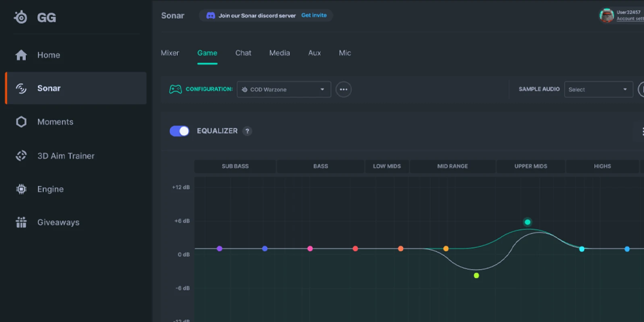Switch to the Aux tab

315,53
